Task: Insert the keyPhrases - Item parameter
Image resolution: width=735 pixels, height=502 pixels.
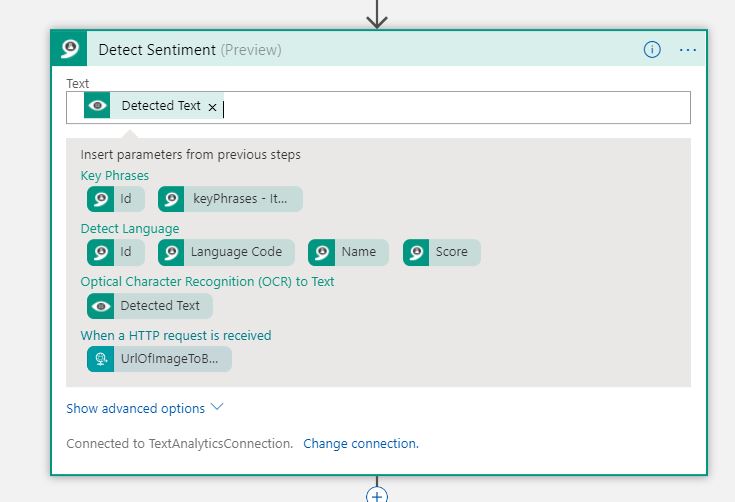Action: pos(230,199)
